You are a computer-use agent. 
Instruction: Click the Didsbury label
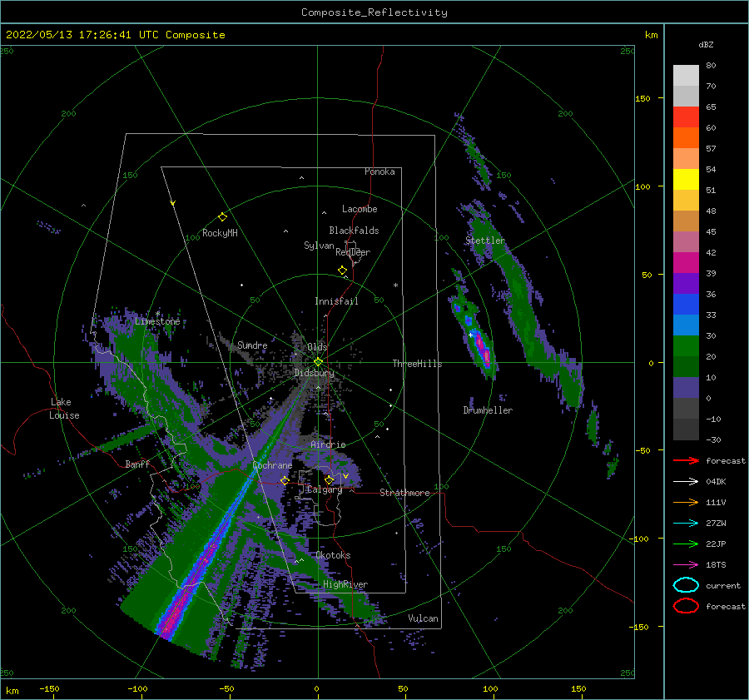click(x=314, y=373)
